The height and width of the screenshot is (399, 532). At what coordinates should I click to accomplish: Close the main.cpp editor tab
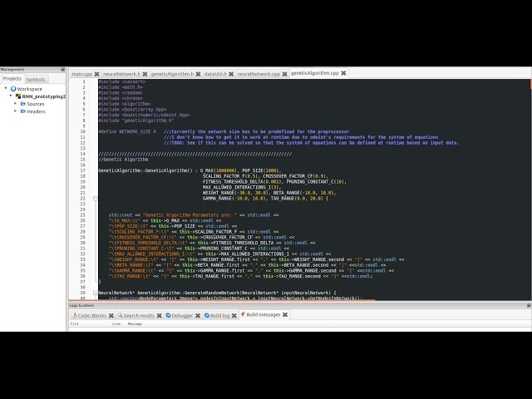pos(96,74)
